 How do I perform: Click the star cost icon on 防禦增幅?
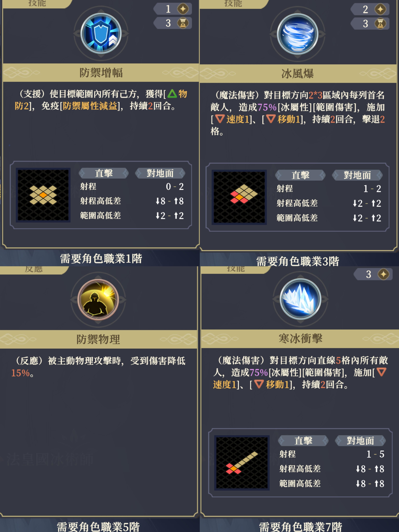point(183,9)
